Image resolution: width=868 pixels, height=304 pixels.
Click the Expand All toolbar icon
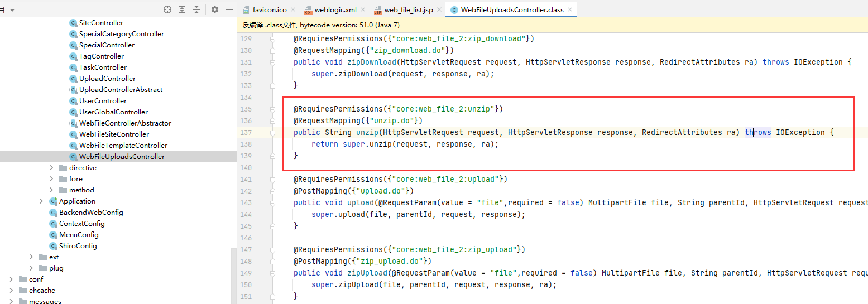[182, 9]
